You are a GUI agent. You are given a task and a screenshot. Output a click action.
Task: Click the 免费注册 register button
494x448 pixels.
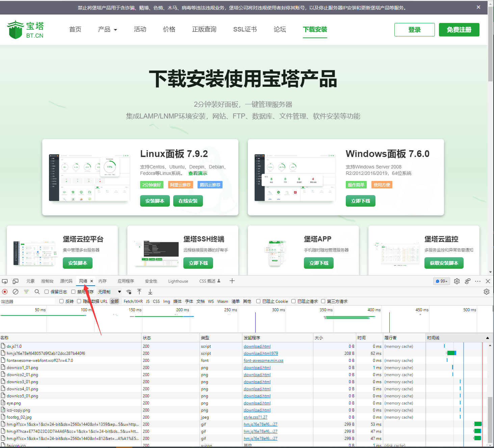coord(459,30)
